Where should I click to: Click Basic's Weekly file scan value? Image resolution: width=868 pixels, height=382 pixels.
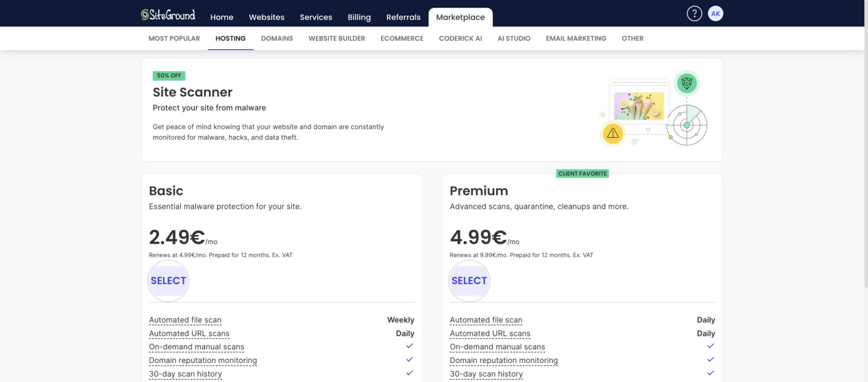401,320
